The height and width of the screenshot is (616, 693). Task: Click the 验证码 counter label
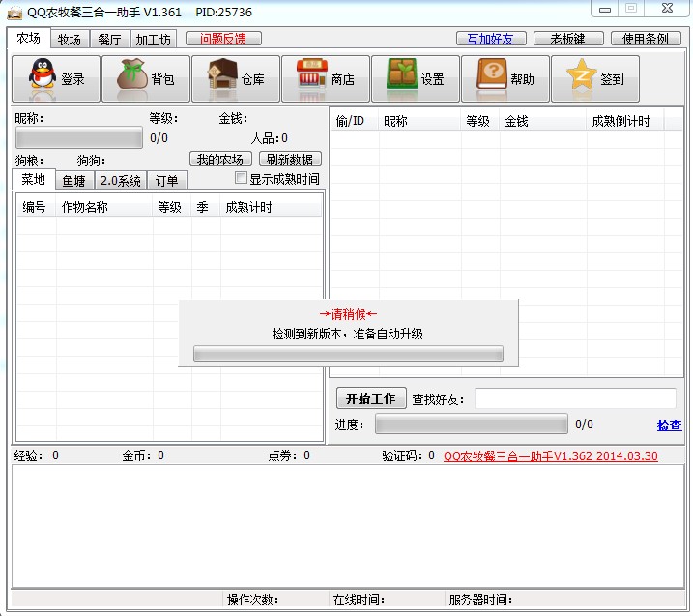click(409, 455)
